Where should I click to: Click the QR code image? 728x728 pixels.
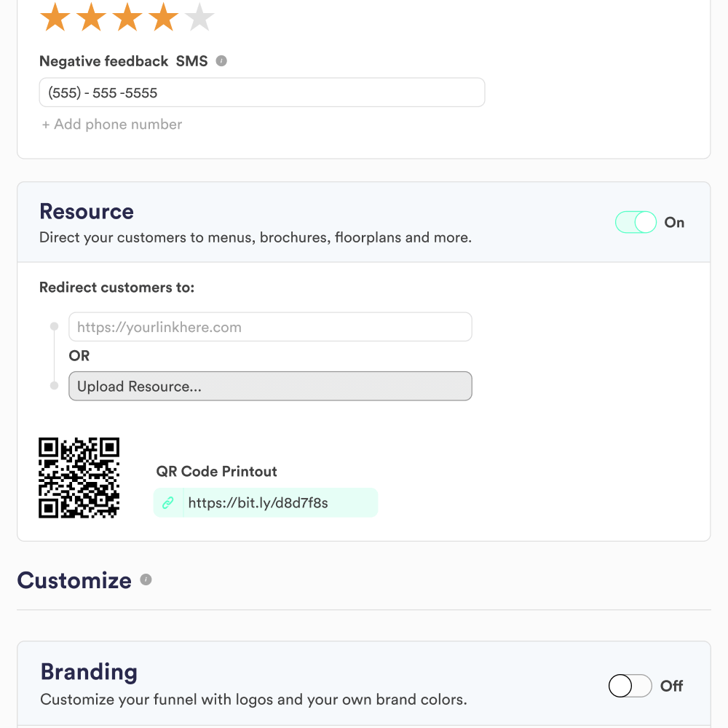point(79,478)
